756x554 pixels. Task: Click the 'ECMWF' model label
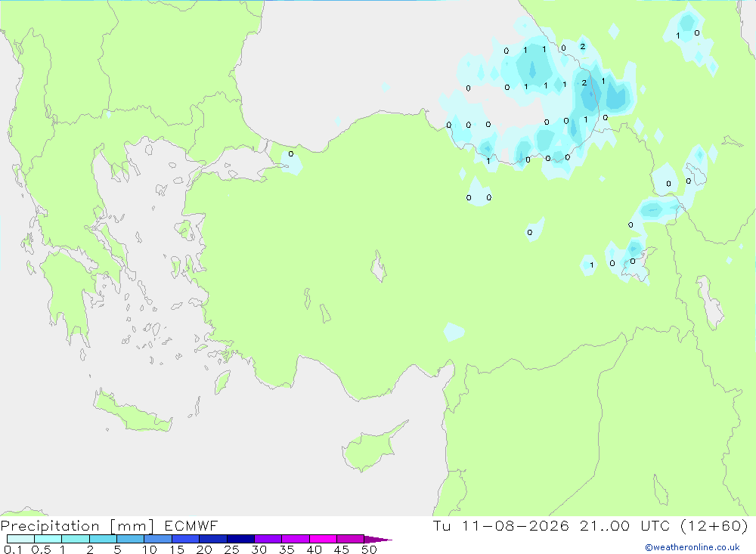[x=191, y=525]
